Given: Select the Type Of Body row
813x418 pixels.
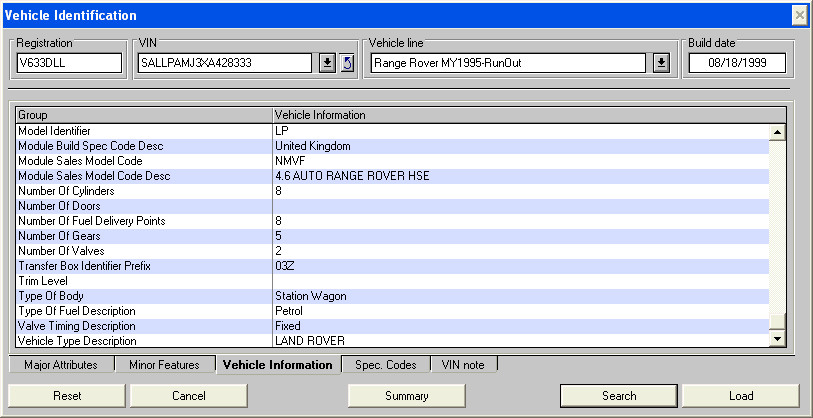Looking at the screenshot, I should point(393,297).
